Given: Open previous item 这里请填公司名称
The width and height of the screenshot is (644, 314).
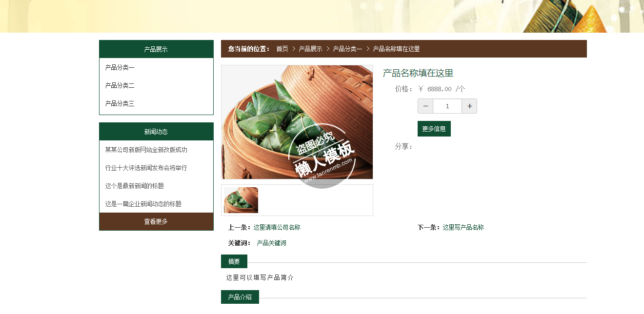Looking at the screenshot, I should point(277,227).
